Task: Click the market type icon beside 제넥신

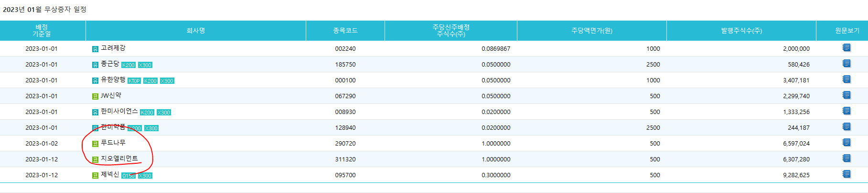Action: coord(95,175)
